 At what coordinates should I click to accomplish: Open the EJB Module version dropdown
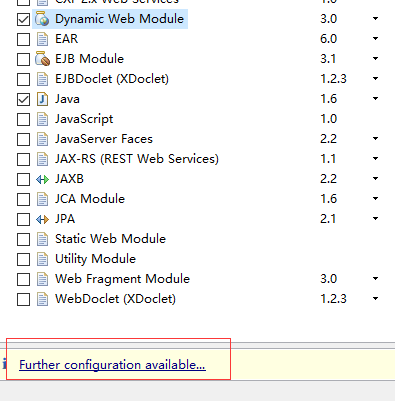click(375, 59)
